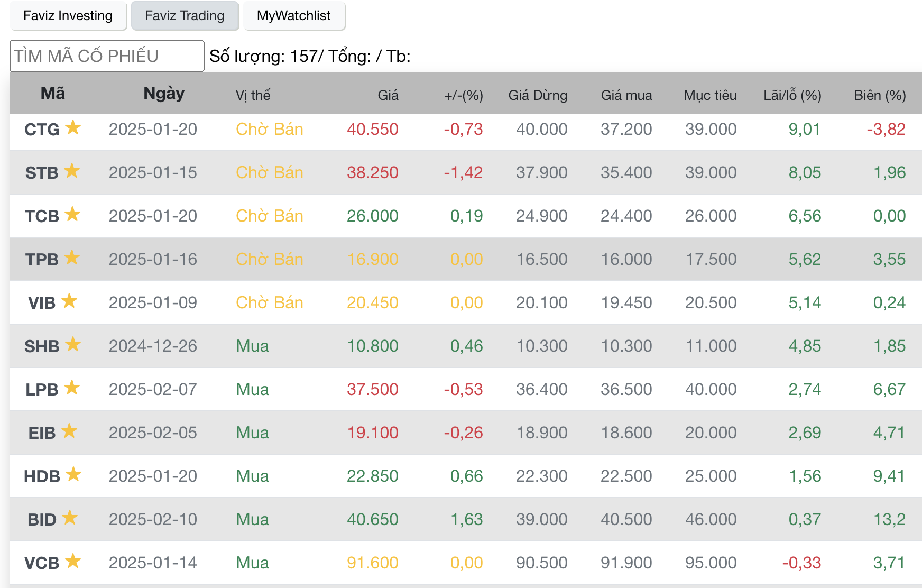Open the BID stock ticker

tap(42, 520)
